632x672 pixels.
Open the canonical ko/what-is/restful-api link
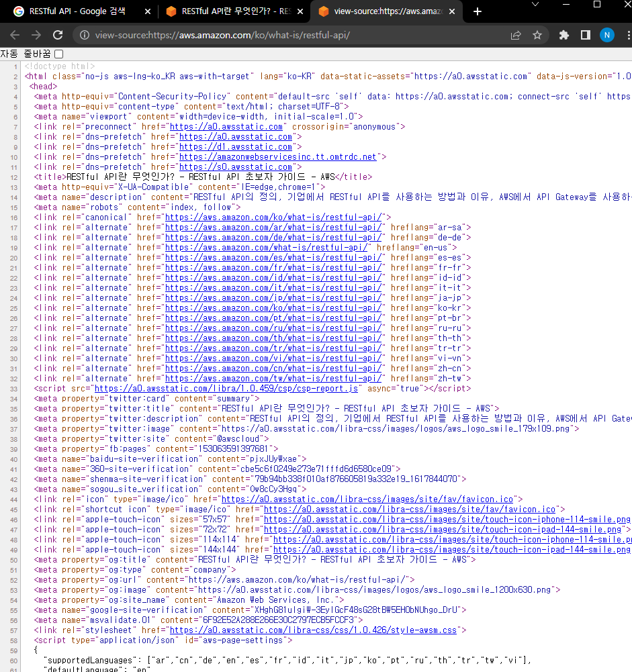click(x=273, y=218)
